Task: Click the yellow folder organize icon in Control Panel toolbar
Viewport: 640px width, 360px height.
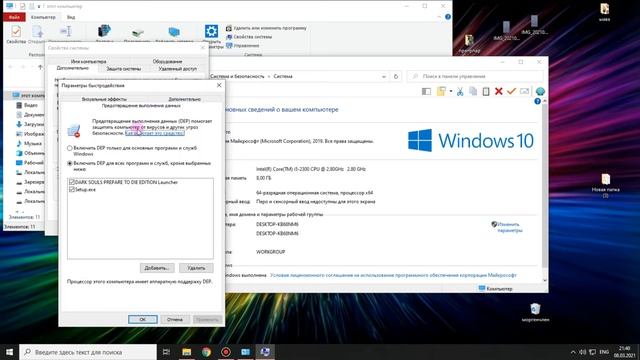Action: (x=441, y=91)
